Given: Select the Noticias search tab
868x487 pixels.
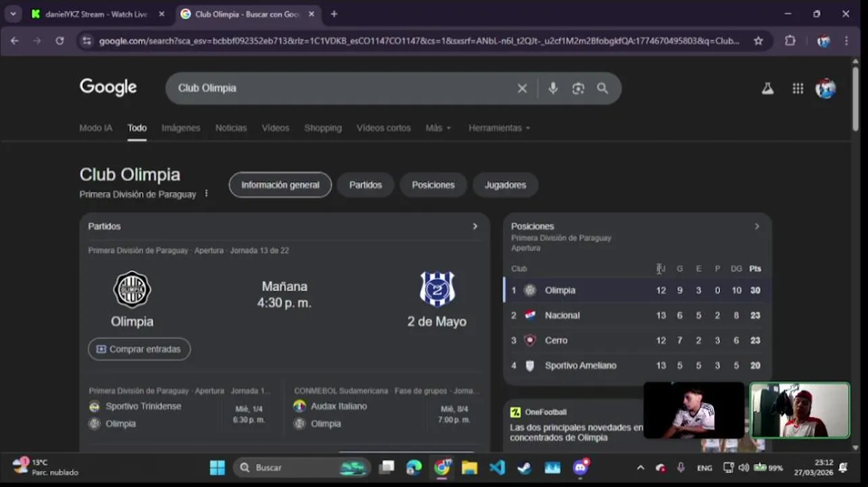Looking at the screenshot, I should [231, 128].
